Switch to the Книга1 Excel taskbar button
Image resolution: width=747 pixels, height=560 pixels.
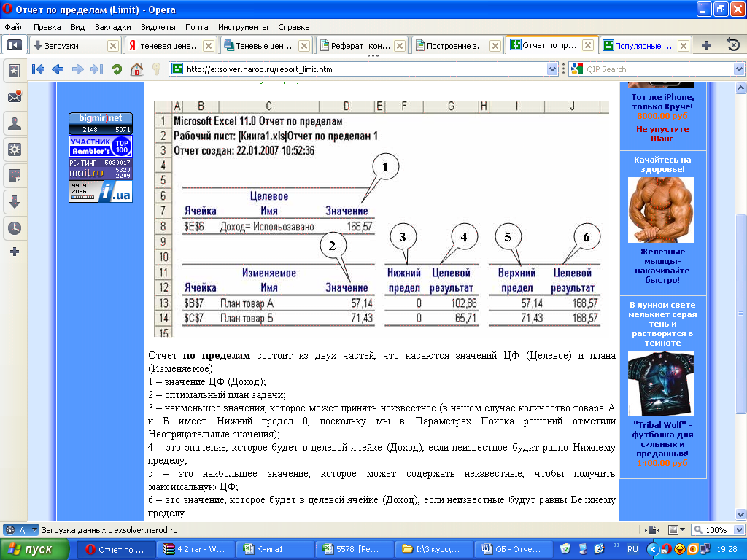coord(275,550)
